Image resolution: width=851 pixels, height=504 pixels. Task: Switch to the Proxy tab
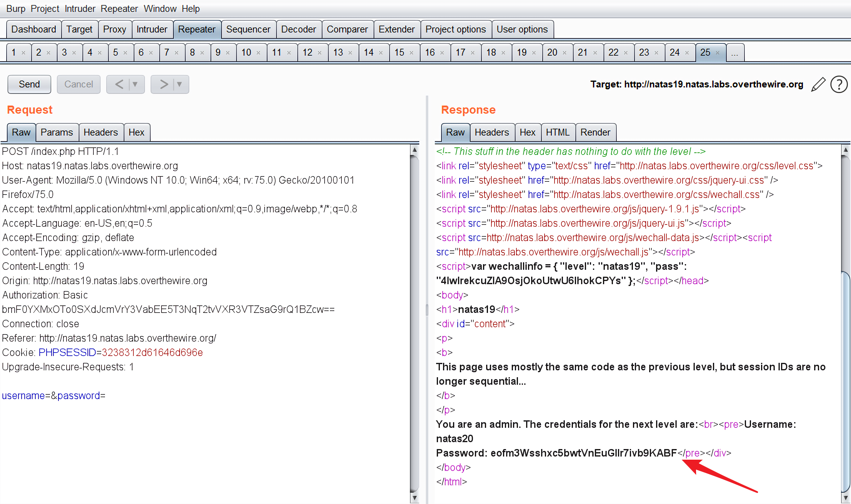click(115, 30)
